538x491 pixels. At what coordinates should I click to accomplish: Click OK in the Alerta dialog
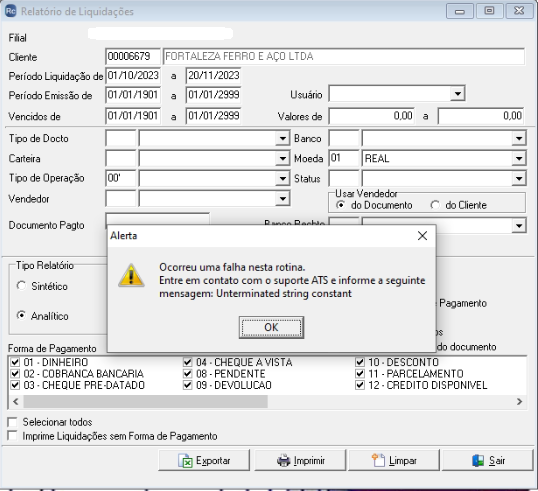(271, 328)
